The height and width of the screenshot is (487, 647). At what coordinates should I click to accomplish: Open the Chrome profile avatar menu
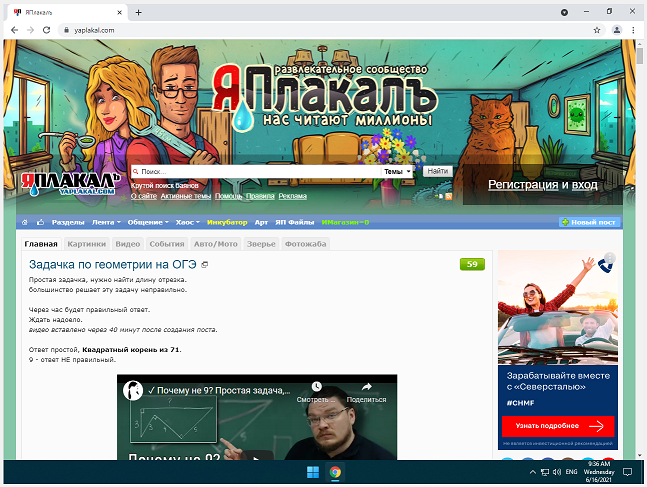click(616, 30)
